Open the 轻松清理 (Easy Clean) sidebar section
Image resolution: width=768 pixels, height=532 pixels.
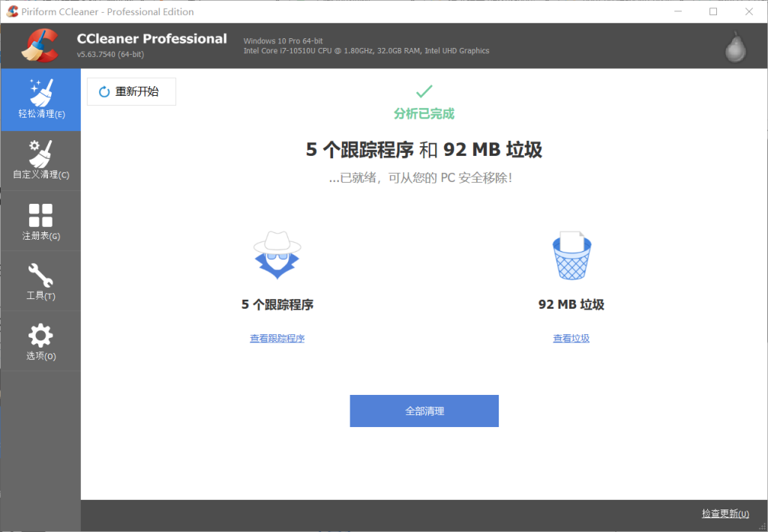coord(40,100)
